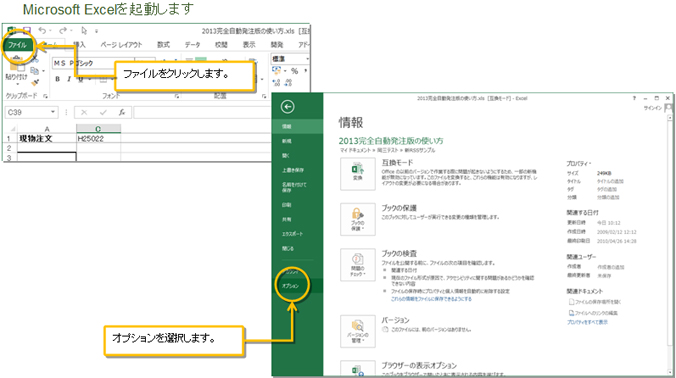This screenshot has height=378, width=676.
Task: Click the format painter brush icon
Action: pyautogui.click(x=35, y=82)
